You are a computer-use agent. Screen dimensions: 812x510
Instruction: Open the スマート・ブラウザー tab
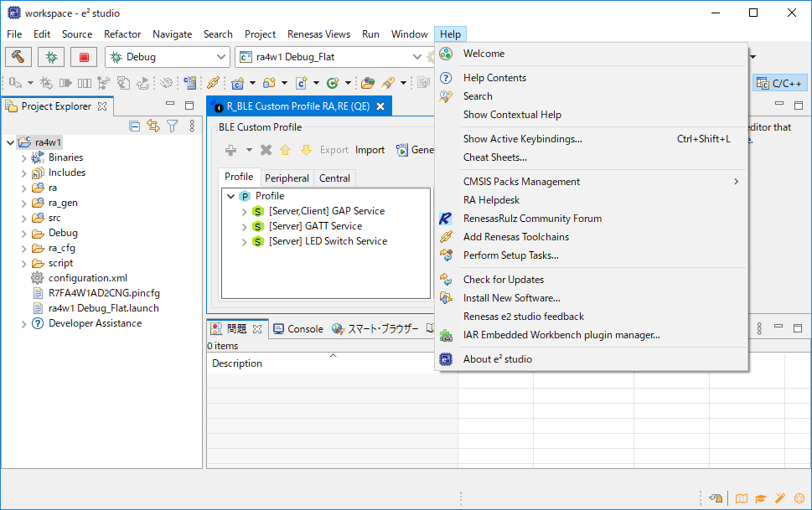375,329
